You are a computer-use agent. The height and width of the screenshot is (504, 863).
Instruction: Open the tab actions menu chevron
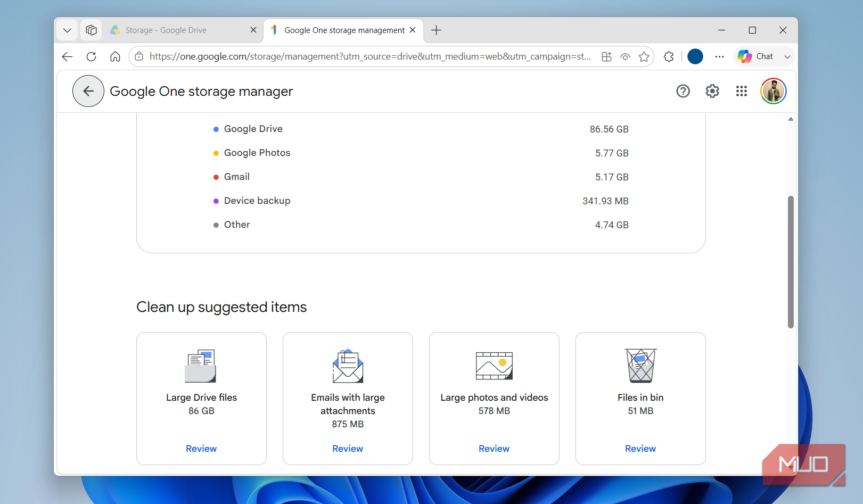[x=67, y=30]
